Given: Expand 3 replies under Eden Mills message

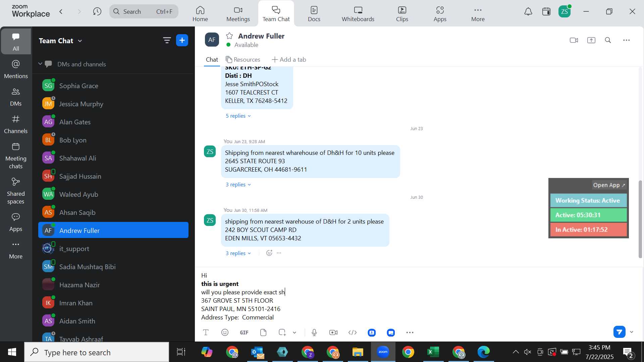Looking at the screenshot, I should click(x=238, y=253).
